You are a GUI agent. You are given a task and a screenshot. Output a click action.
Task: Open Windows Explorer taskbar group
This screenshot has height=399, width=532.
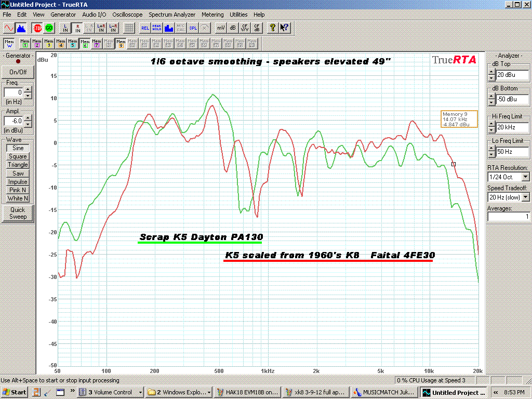(x=179, y=392)
